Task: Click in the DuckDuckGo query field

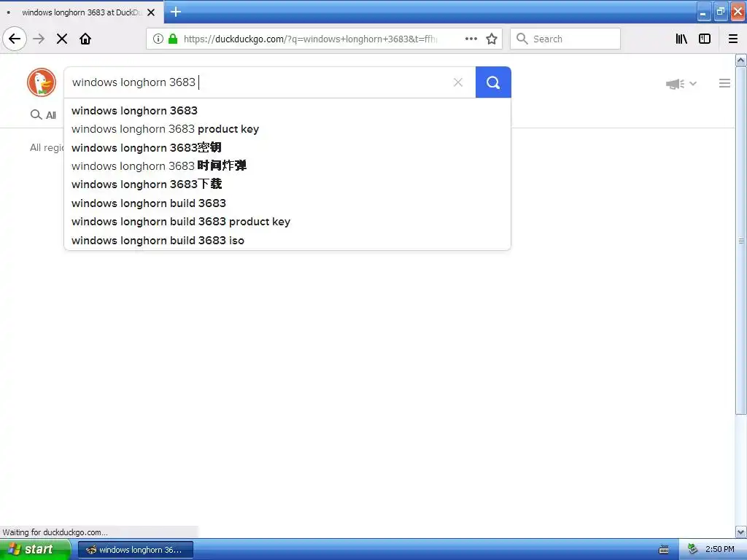Action: point(258,82)
